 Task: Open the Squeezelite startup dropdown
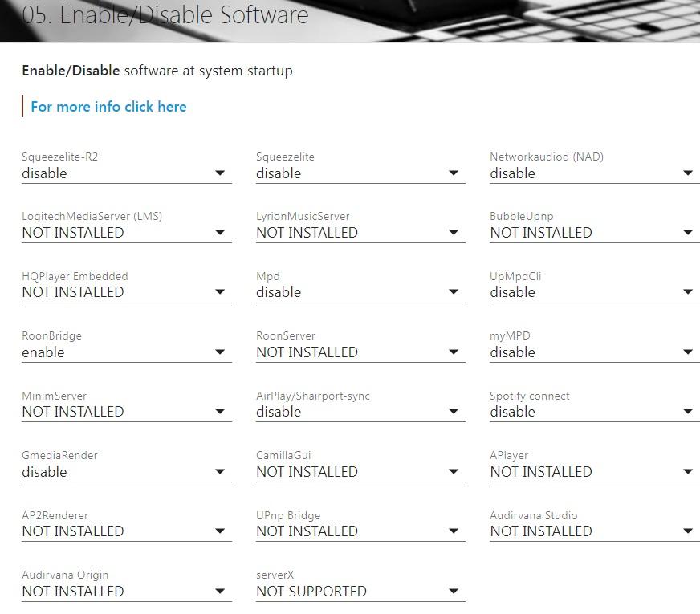click(360, 173)
